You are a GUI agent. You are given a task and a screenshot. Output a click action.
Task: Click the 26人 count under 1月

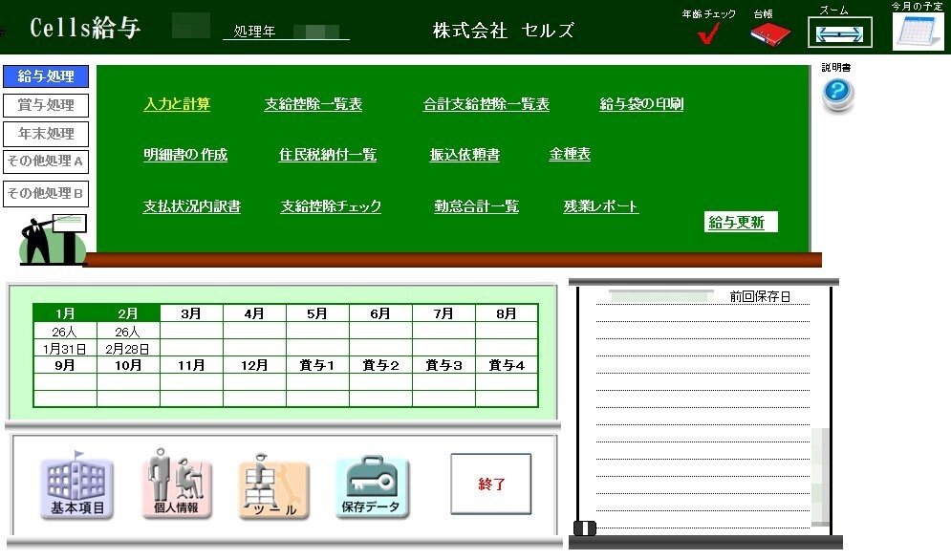point(65,332)
